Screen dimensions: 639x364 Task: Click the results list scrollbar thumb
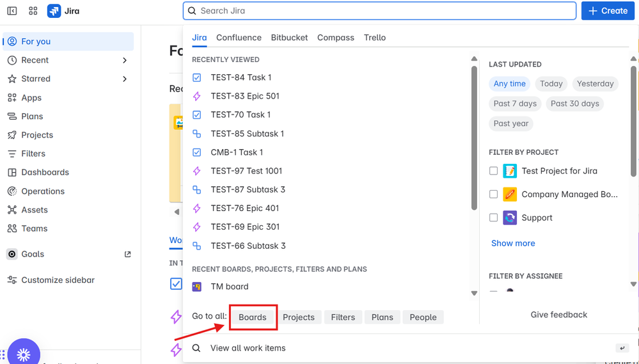click(x=474, y=138)
